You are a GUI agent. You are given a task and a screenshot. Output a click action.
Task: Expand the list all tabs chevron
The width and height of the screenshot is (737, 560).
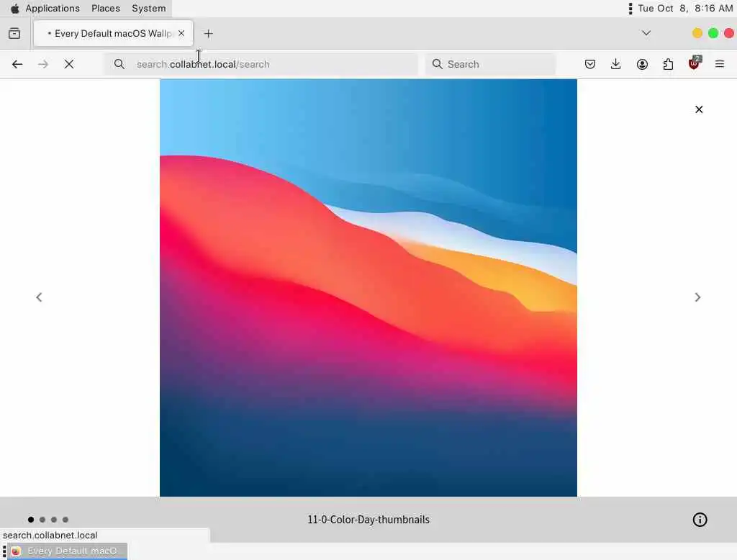[x=646, y=33]
